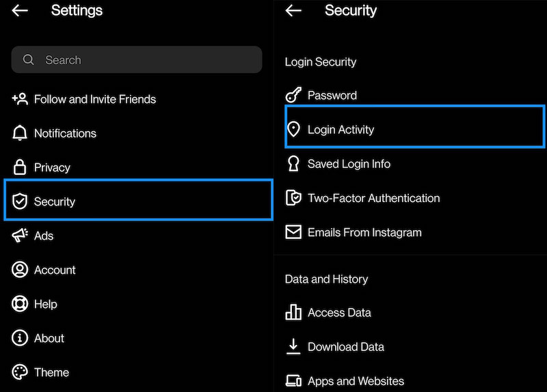The width and height of the screenshot is (547, 392).
Task: Tap the Security shield icon
Action: click(20, 201)
